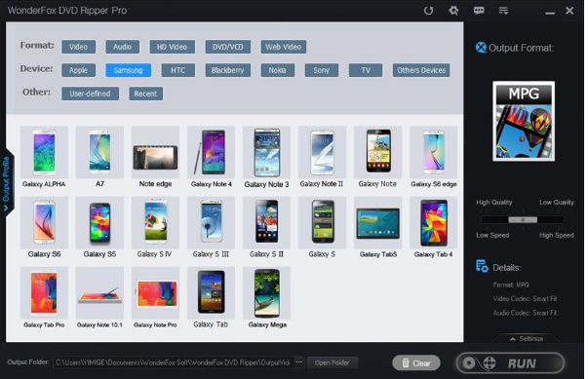This screenshot has height=379, width=588.
Task: Show Others Devices profiles
Action: coord(421,70)
